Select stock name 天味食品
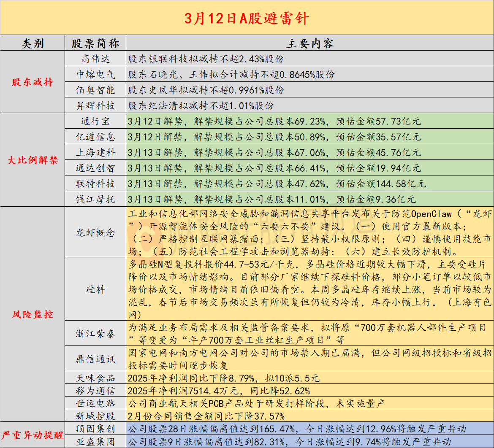494x448 pixels. [x=95, y=378]
